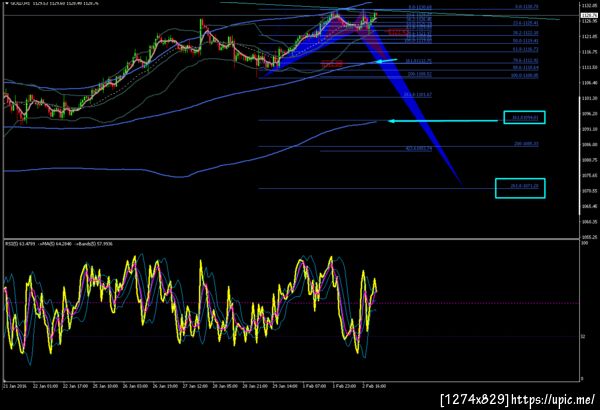This screenshot has height=410, width=600.
Task: Click the 28 Jan 21:00 time label
Action: [255, 386]
